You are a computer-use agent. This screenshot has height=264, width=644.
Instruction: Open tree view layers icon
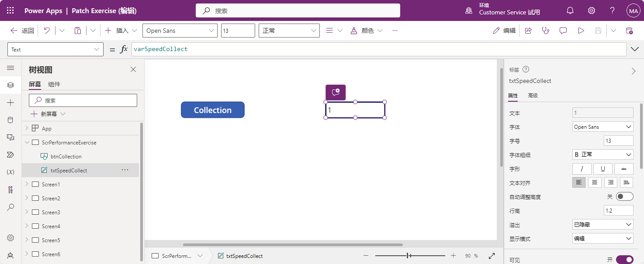(x=10, y=85)
